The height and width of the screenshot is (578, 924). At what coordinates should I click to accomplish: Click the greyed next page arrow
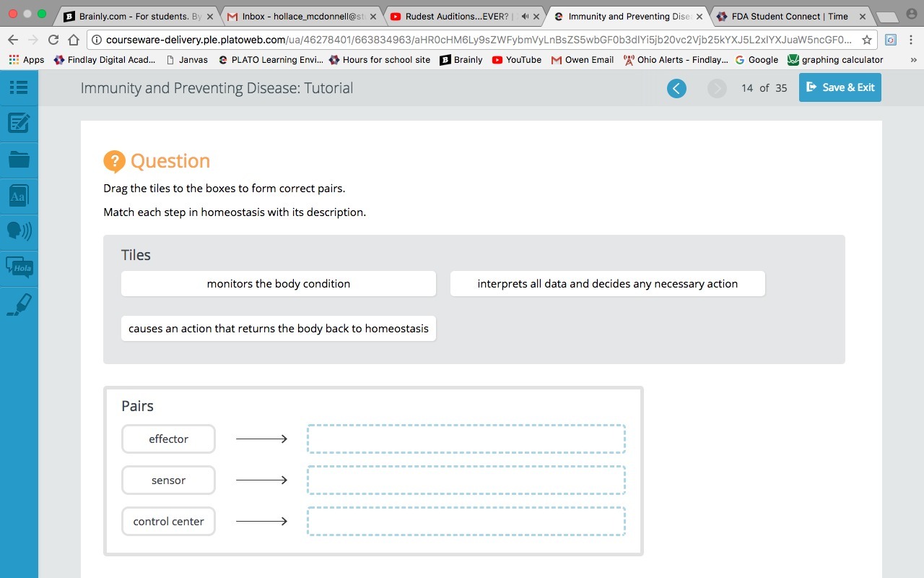click(x=717, y=88)
